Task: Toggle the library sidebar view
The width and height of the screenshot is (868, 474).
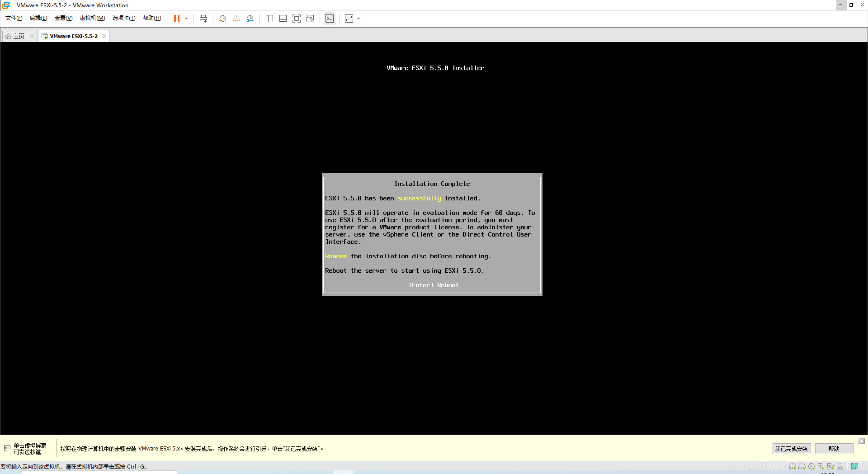Action: tap(269, 19)
